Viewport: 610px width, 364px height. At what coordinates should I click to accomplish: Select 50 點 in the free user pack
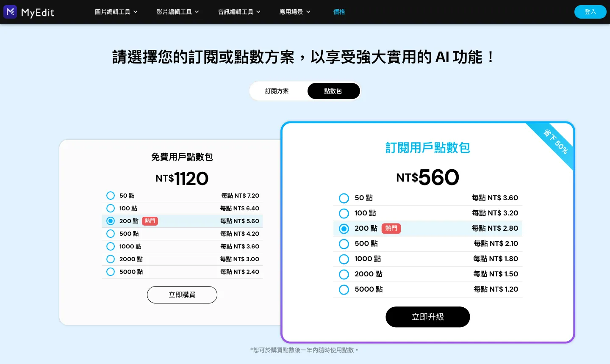tap(111, 196)
